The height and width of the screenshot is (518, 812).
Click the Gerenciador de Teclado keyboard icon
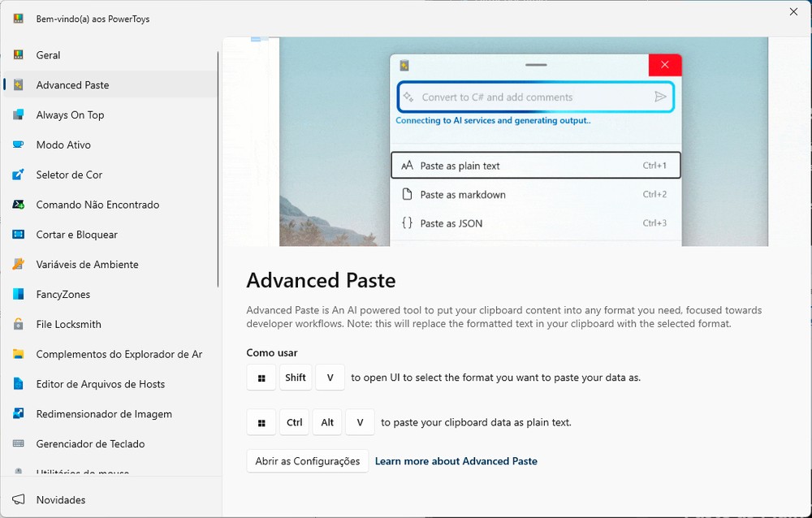18,443
